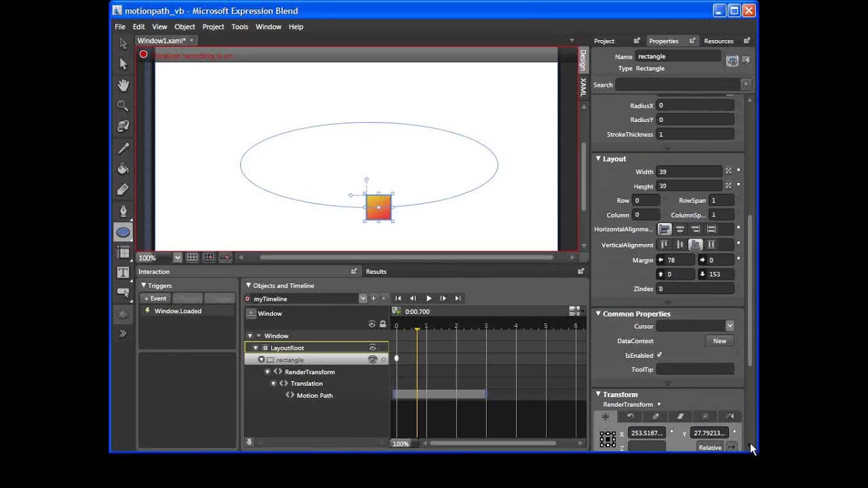The image size is (868, 488).
Task: Set HorizontalAlignment to Left
Action: pyautogui.click(x=665, y=230)
